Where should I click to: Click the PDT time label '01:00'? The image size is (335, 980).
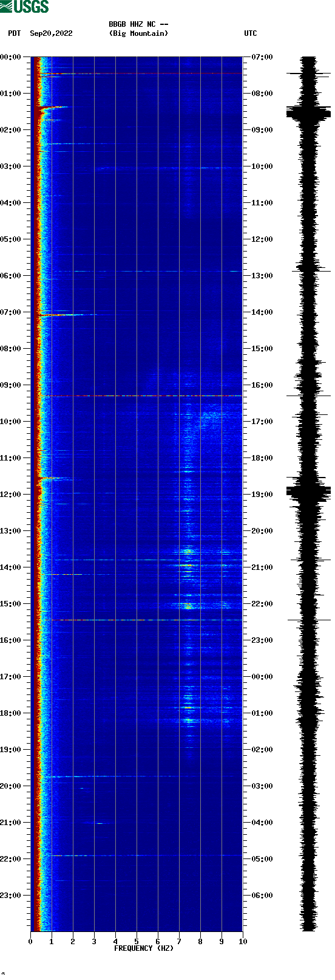pyautogui.click(x=11, y=94)
